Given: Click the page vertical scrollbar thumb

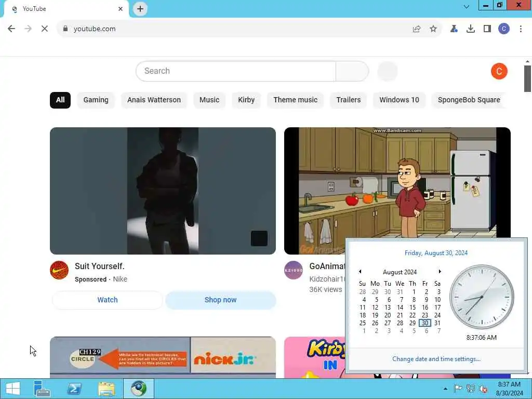Looking at the screenshot, I should point(527,78).
